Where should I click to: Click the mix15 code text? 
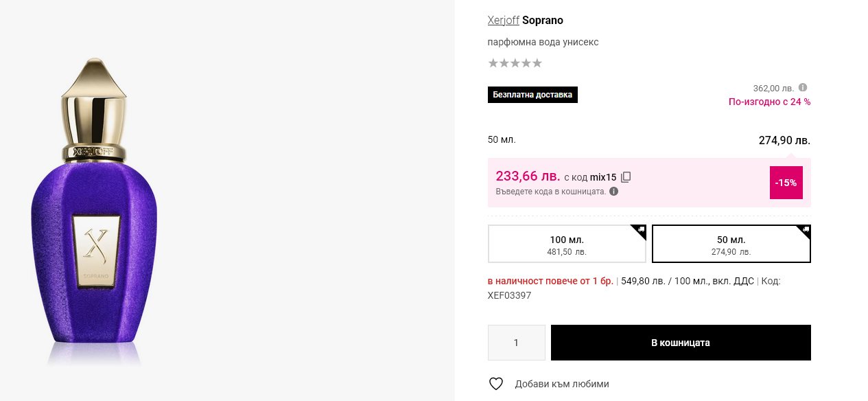[x=603, y=177]
